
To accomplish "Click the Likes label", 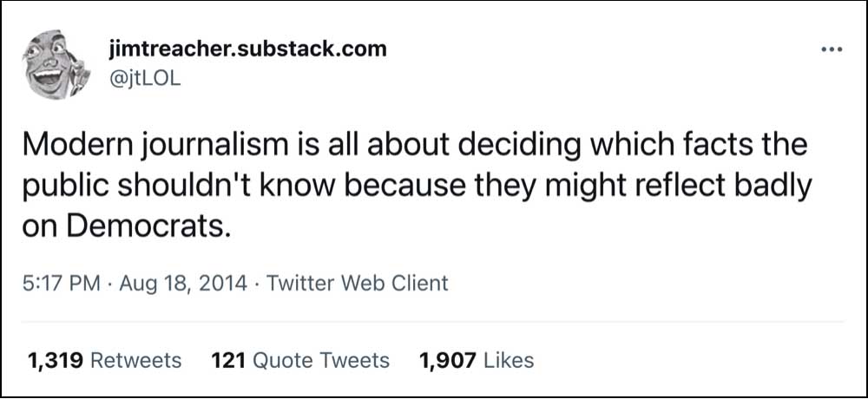I will click(509, 361).
